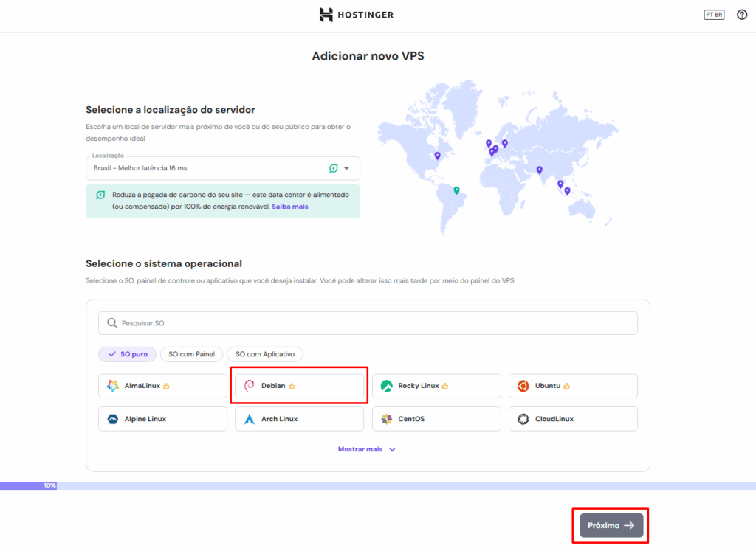Click the thumbs-up icon beside Debian
Screen dimensions: 756x551
[x=292, y=386]
